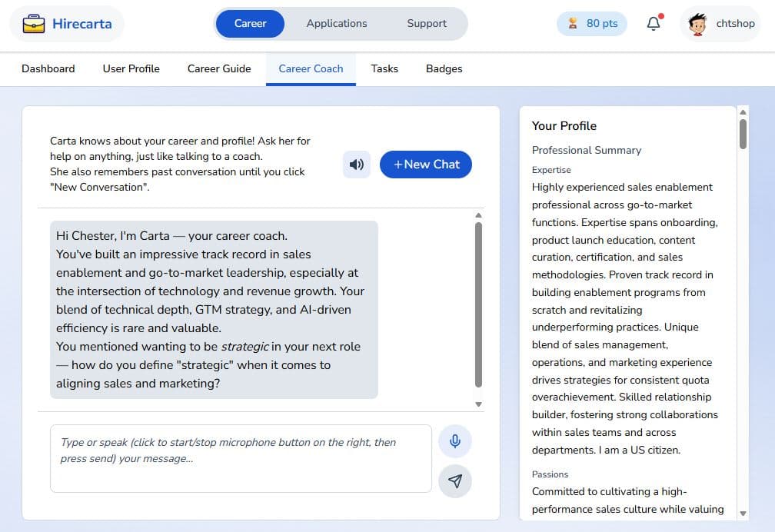The width and height of the screenshot is (775, 532).
Task: Switch to the Dashboard tab
Action: coord(48,68)
